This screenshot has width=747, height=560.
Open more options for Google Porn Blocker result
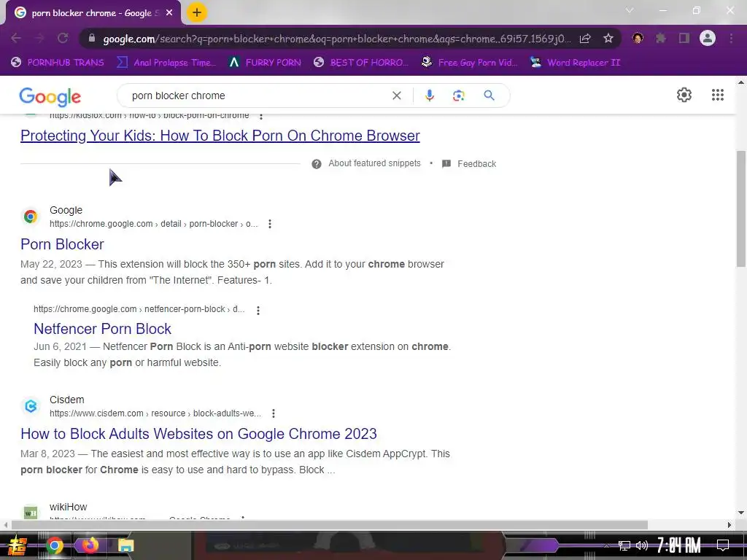click(270, 224)
